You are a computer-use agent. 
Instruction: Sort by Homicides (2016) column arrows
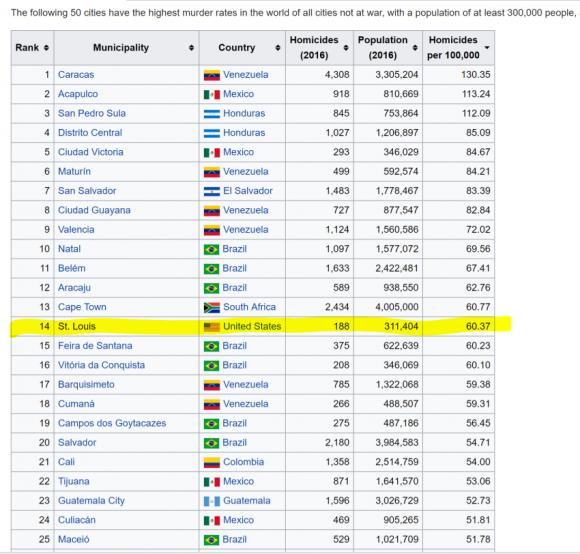[346, 48]
